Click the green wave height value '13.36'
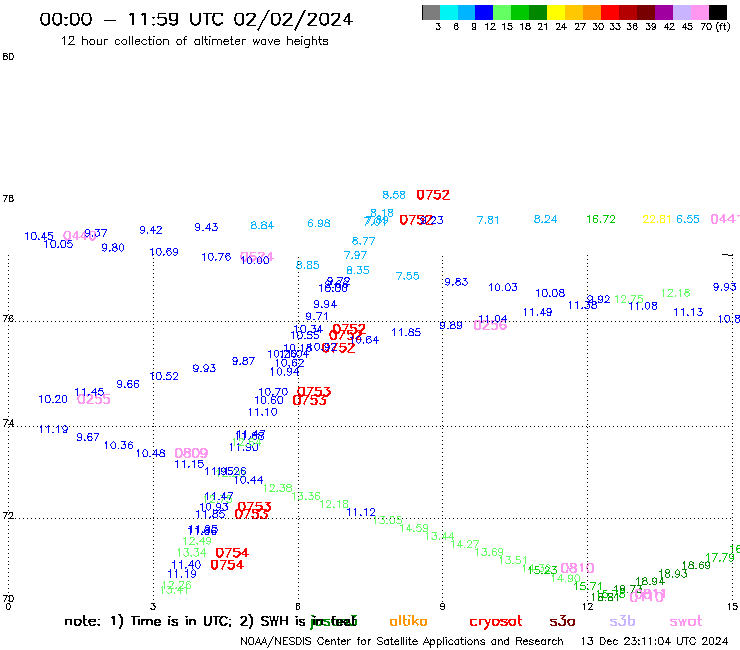This screenshot has width=740, height=650. tap(306, 497)
